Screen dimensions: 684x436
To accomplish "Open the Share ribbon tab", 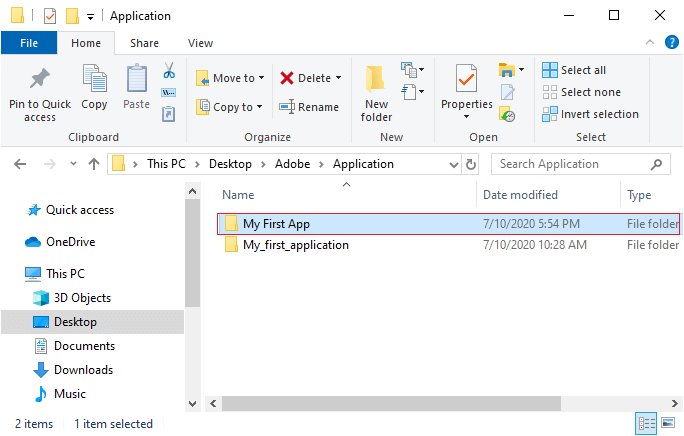I will coord(144,43).
